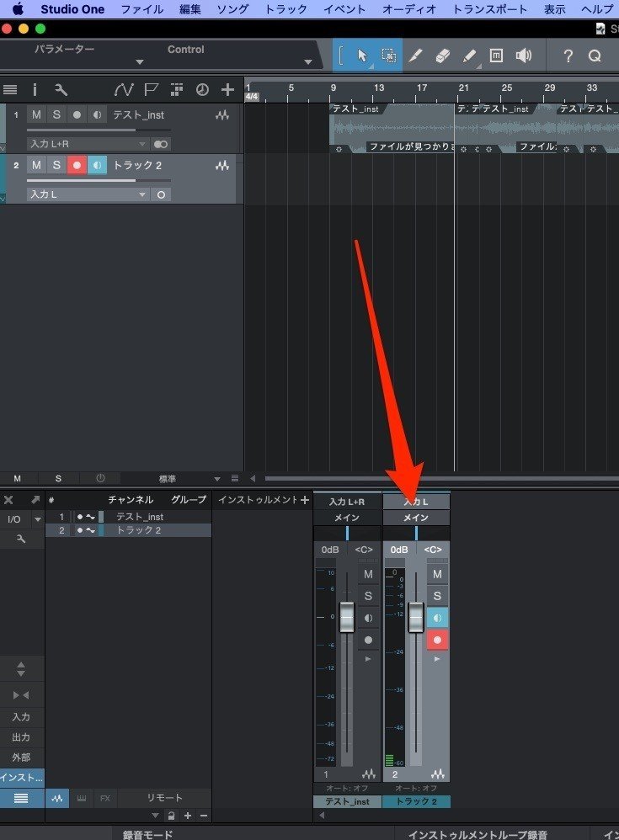Pick the Paint pencil tool

pyautogui.click(x=469, y=56)
